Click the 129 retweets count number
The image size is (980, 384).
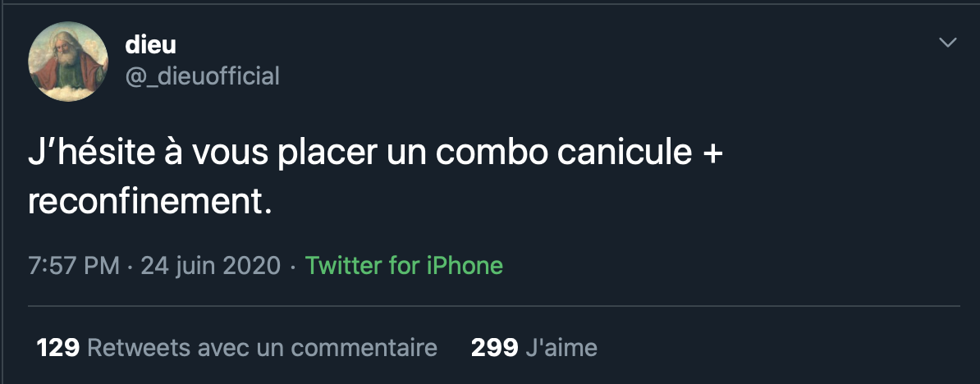[x=57, y=348]
